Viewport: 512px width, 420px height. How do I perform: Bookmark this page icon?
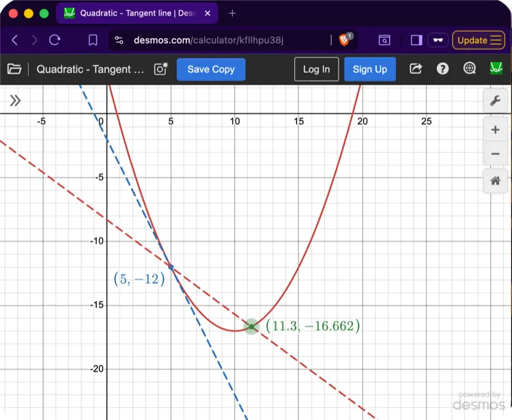pos(93,40)
